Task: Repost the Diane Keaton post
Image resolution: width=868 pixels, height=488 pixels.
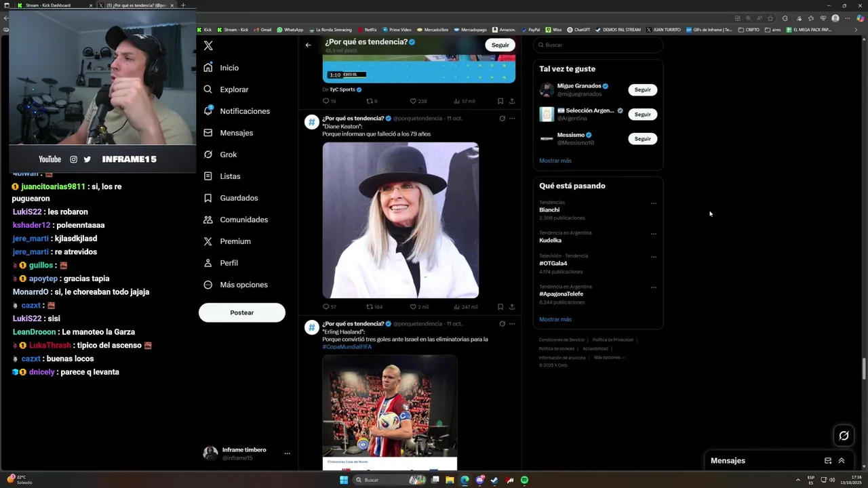Action: pyautogui.click(x=370, y=307)
